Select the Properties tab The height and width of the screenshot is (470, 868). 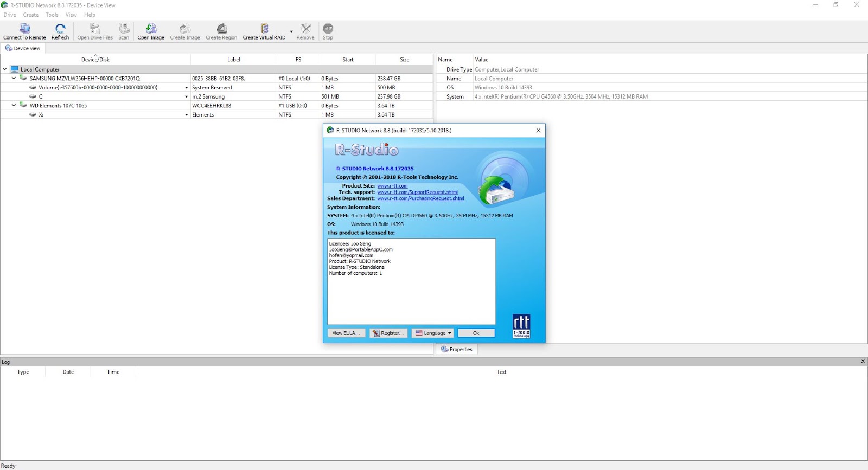tap(457, 350)
